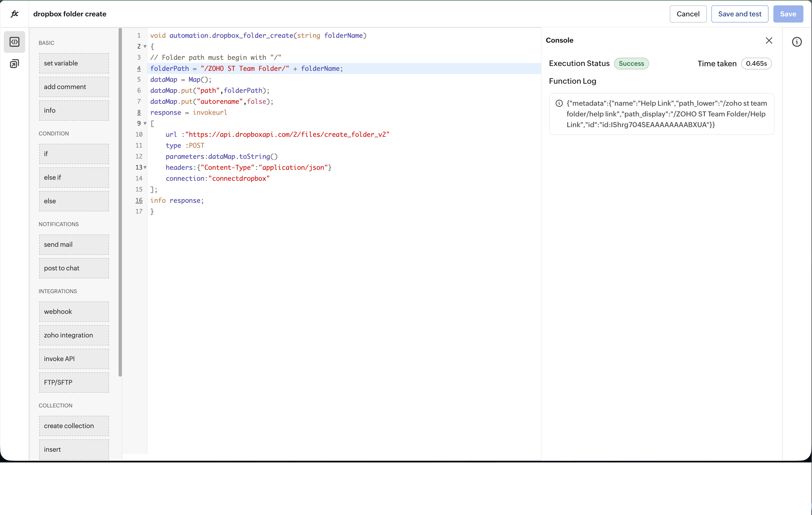Click the function log JSON output
Image resolution: width=812 pixels, height=515 pixels.
coord(666,114)
